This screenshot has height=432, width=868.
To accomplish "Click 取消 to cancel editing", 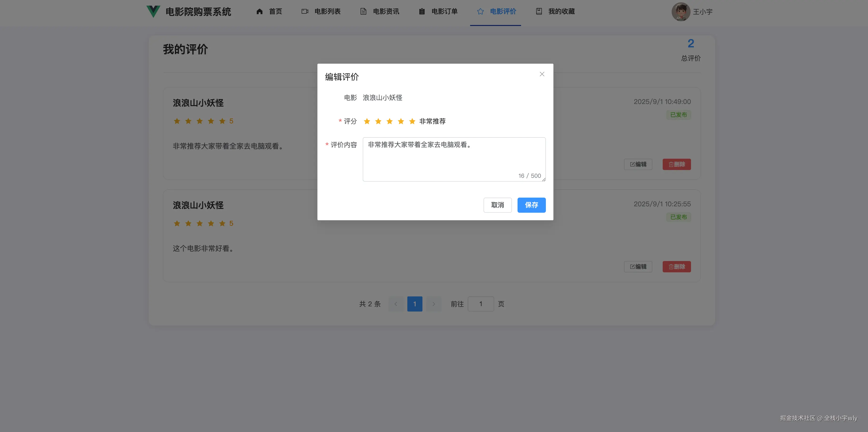I will (498, 205).
